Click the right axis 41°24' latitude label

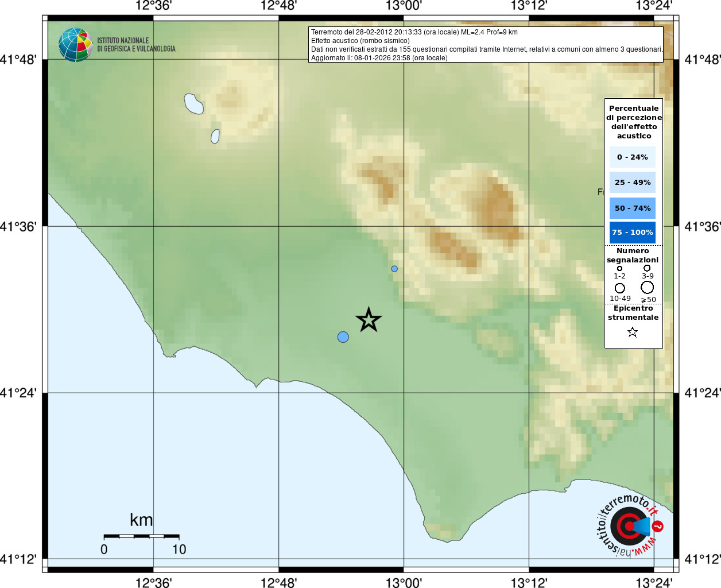tap(703, 393)
